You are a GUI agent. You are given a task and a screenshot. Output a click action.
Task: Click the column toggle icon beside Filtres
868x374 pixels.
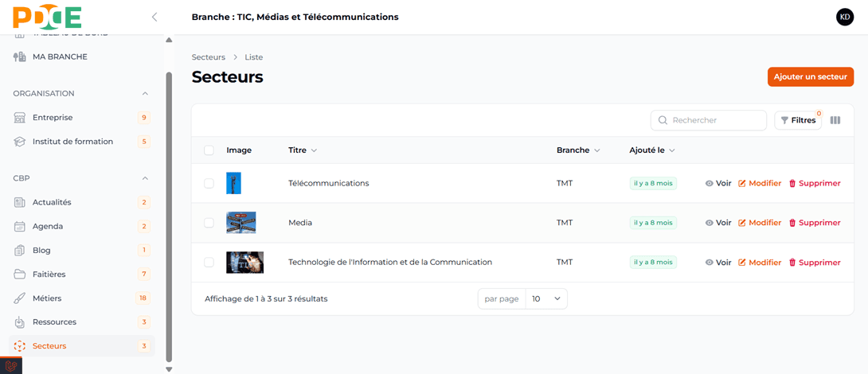(835, 120)
